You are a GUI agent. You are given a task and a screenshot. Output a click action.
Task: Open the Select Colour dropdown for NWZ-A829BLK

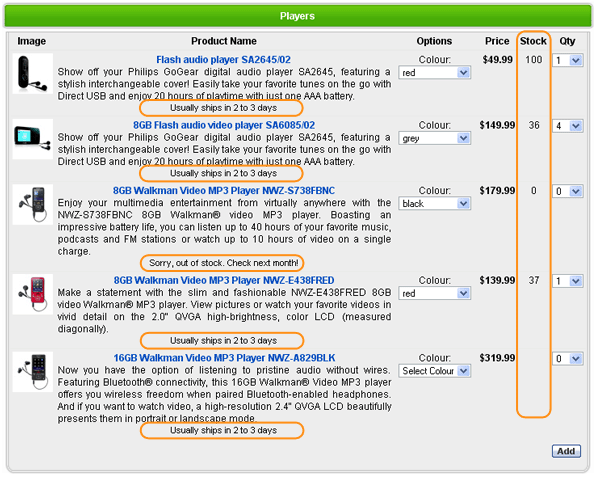pyautogui.click(x=434, y=371)
